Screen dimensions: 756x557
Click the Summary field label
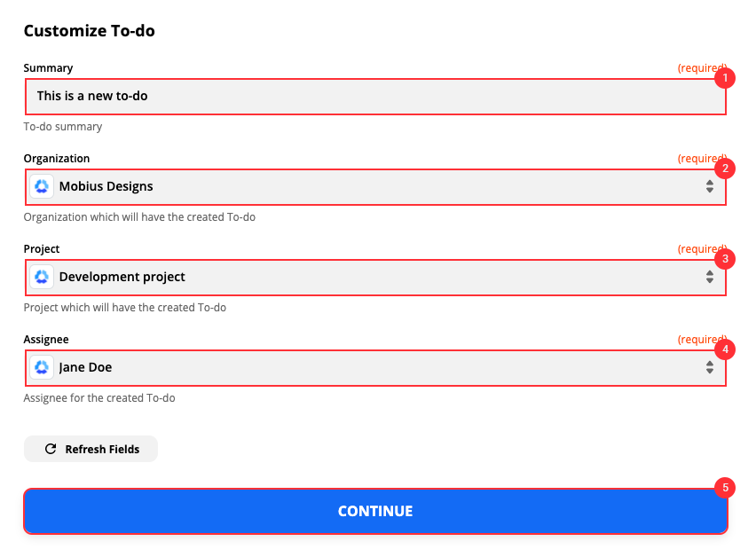[x=48, y=68]
